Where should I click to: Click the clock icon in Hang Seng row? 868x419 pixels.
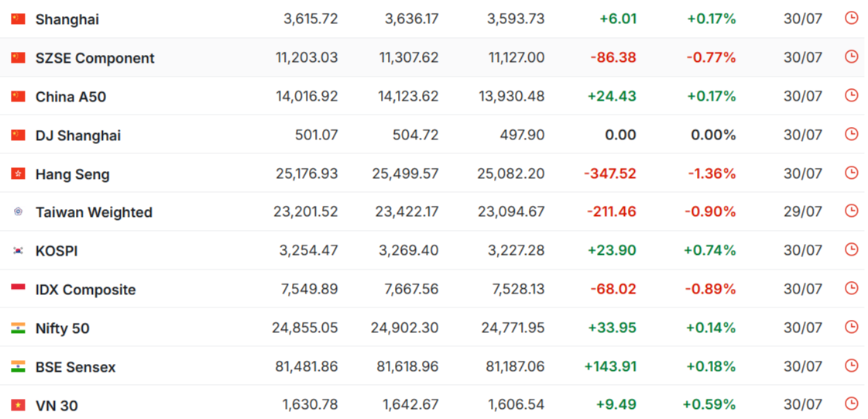851,173
